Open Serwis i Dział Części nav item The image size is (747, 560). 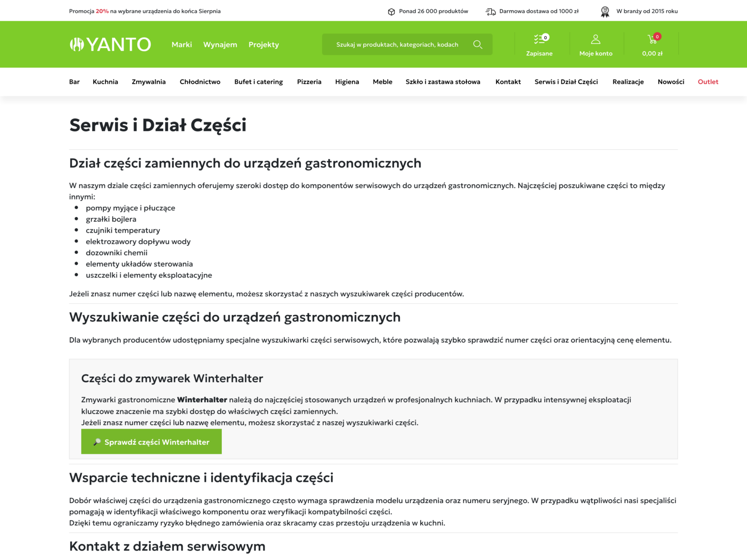566,82
